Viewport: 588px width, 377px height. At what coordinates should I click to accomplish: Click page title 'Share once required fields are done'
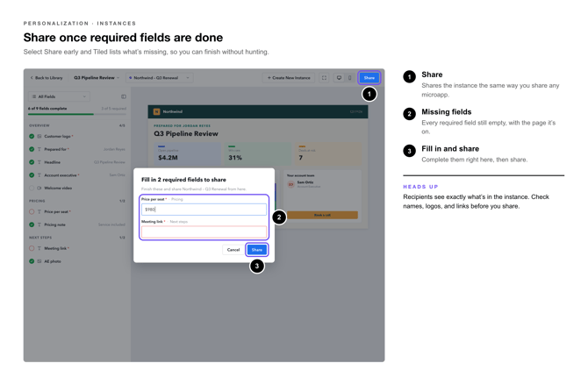click(123, 38)
